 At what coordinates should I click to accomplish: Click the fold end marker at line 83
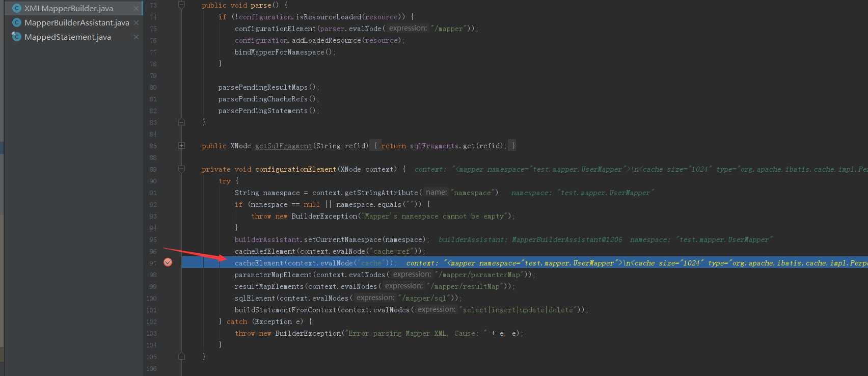[181, 122]
